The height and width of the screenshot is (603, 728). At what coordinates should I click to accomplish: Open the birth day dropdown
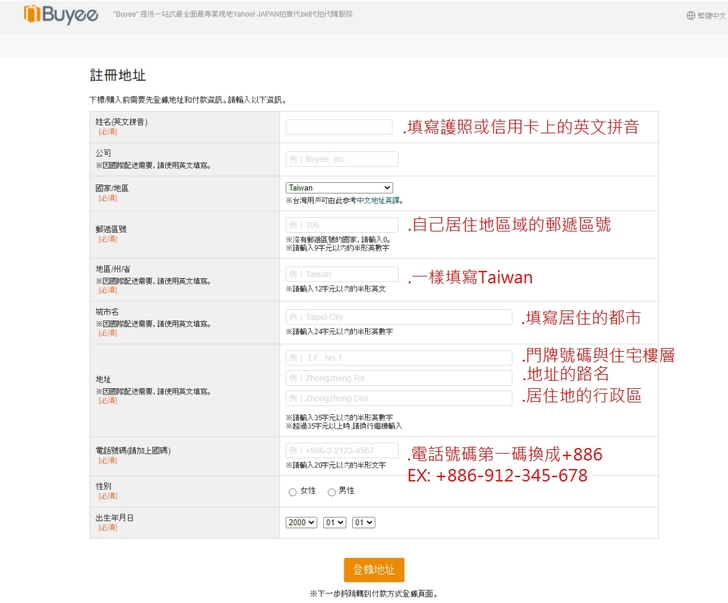(363, 522)
